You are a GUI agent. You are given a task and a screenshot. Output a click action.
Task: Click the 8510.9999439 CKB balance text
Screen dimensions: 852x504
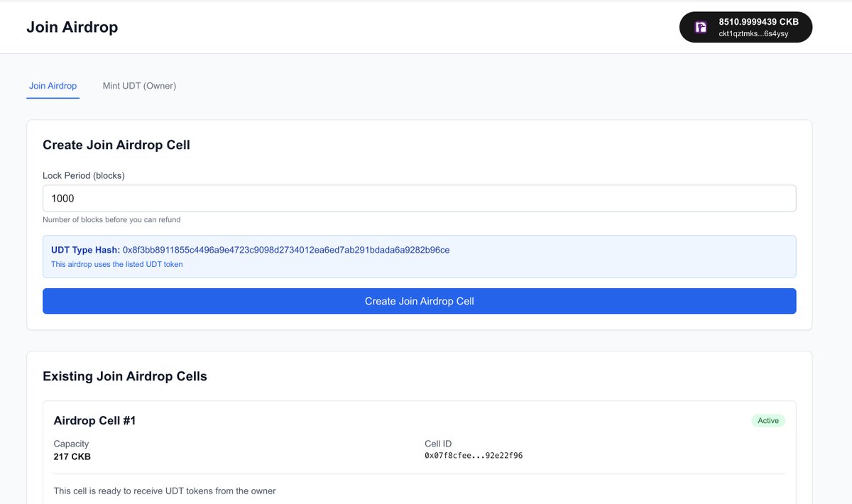coord(758,21)
